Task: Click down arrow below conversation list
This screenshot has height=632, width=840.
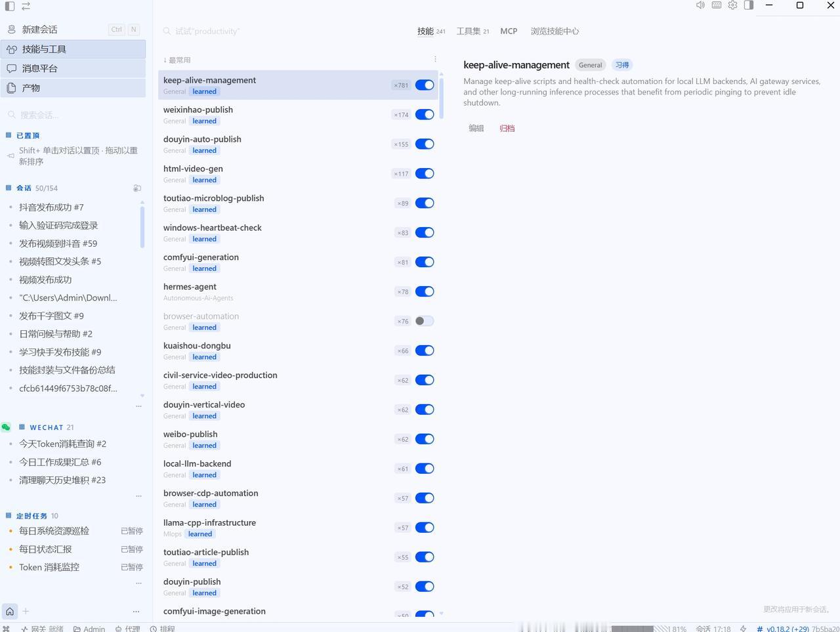Action: [x=142, y=396]
